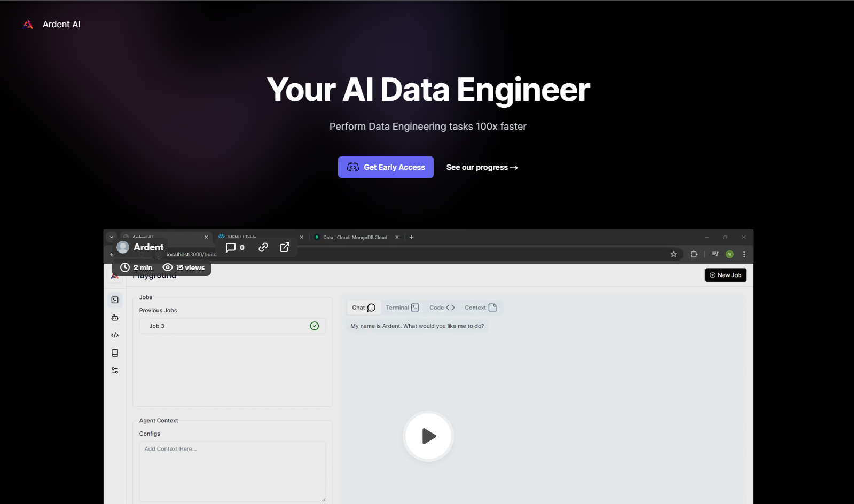Switch to the Context tab
The height and width of the screenshot is (504, 854).
point(481,308)
